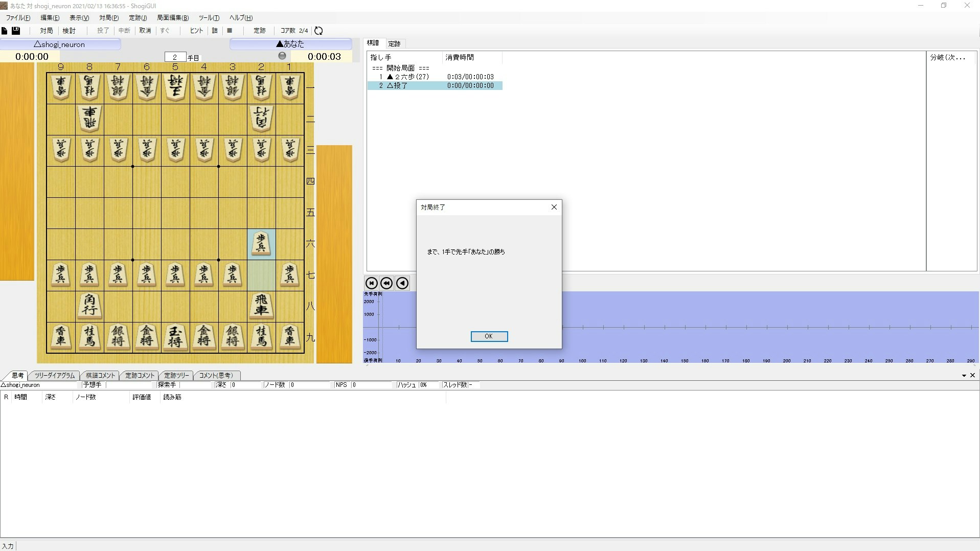Open the 定跡(J) menu
This screenshot has height=551, width=980.
pos(138,18)
